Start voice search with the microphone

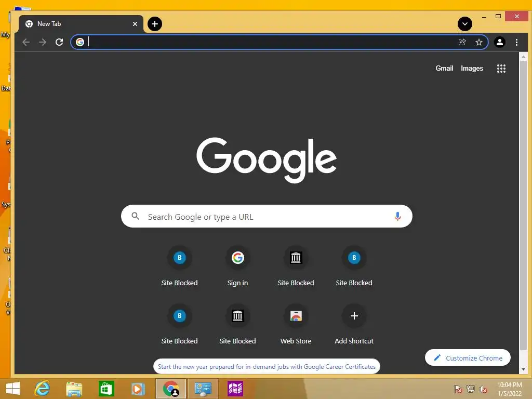tap(397, 216)
